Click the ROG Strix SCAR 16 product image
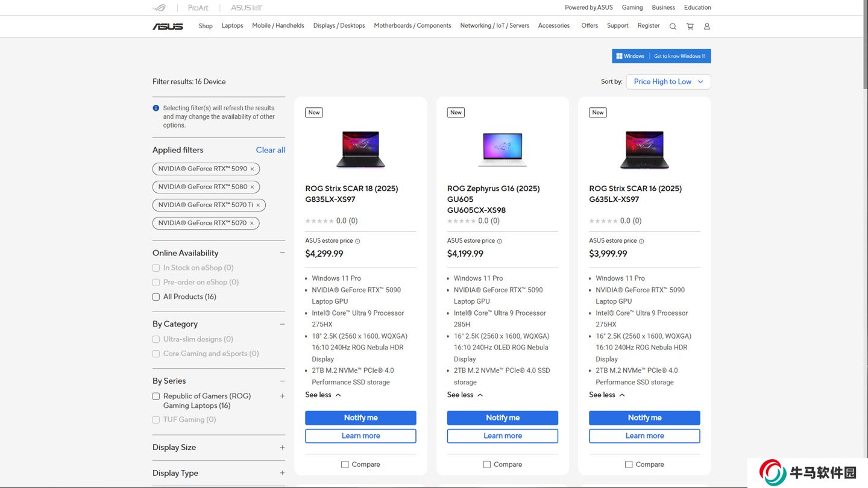Image resolution: width=868 pixels, height=488 pixels. 644,149
